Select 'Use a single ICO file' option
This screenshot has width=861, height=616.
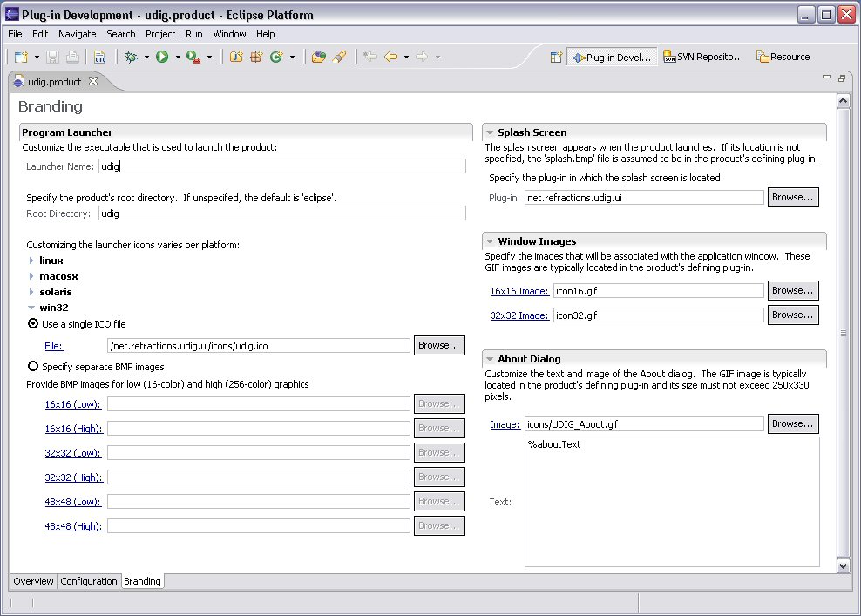(x=34, y=324)
